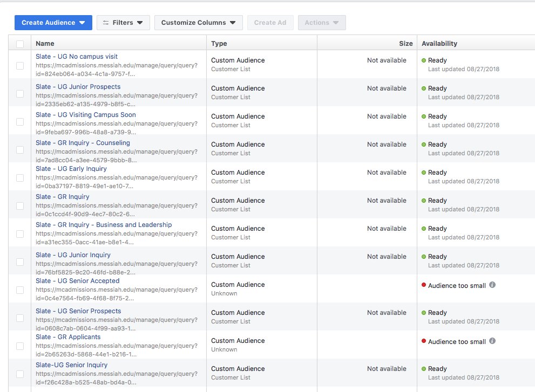This screenshot has width=535, height=392.
Task: Click the info icon beside Slate - UG Senior Accepted's status
Action: (x=492, y=285)
